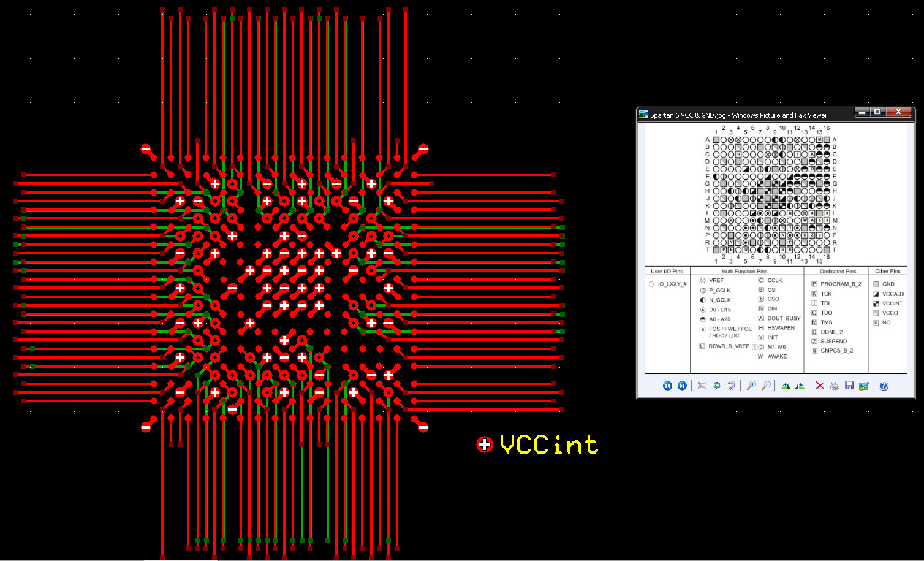Click the floppy disk copy-to icon
The height and width of the screenshot is (561, 924).
tap(849, 386)
